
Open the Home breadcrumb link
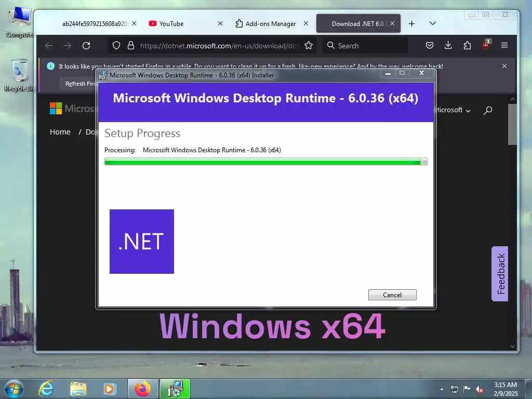pyautogui.click(x=60, y=132)
